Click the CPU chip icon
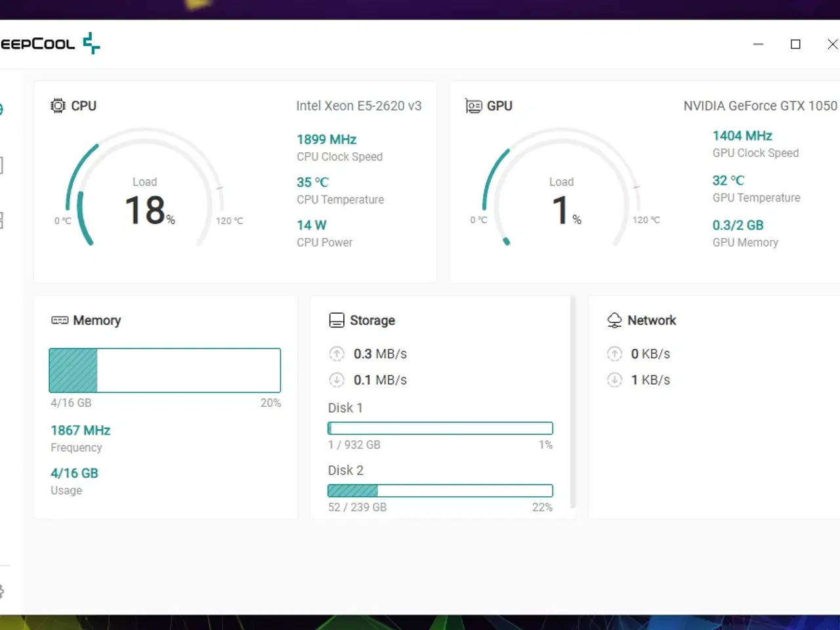840x630 pixels. pyautogui.click(x=58, y=106)
